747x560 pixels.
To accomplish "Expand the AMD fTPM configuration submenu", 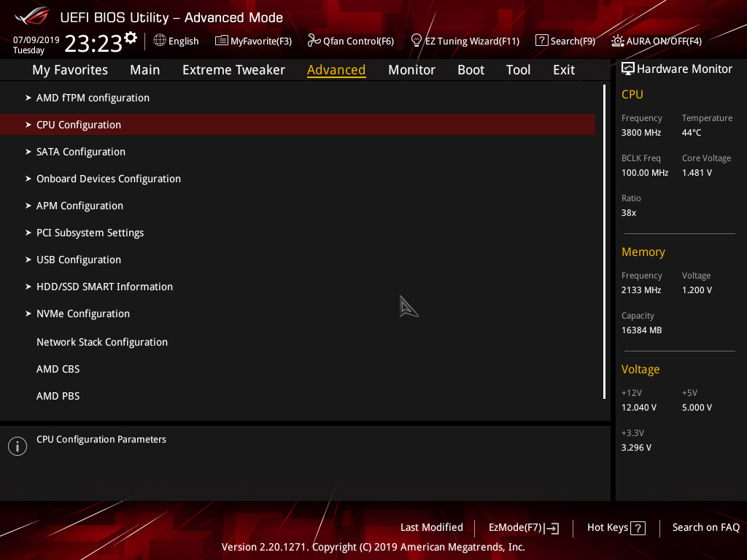I will click(x=93, y=98).
